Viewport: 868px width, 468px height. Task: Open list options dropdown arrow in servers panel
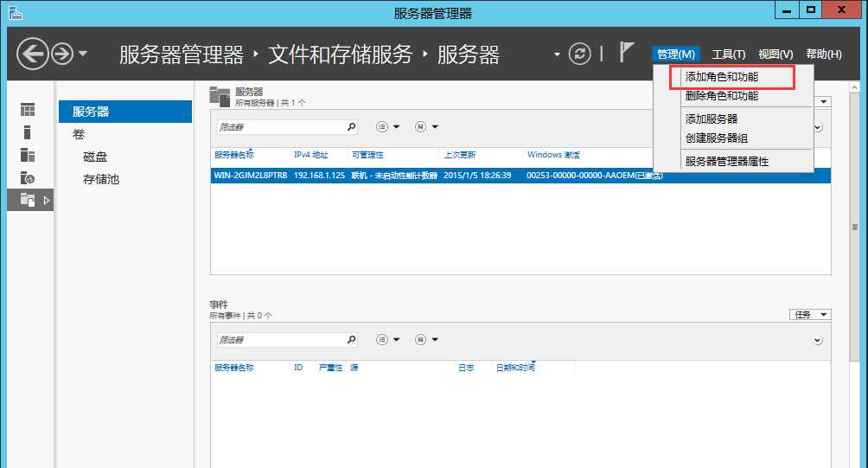[x=396, y=127]
